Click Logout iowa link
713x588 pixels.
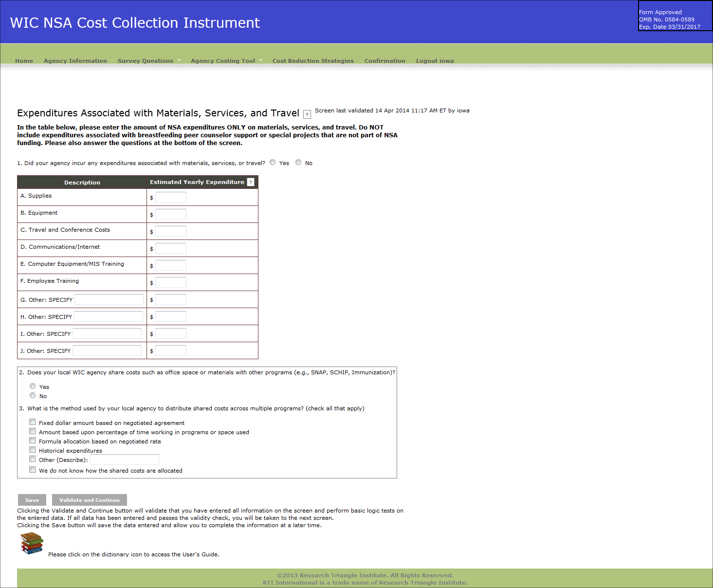[x=435, y=61]
